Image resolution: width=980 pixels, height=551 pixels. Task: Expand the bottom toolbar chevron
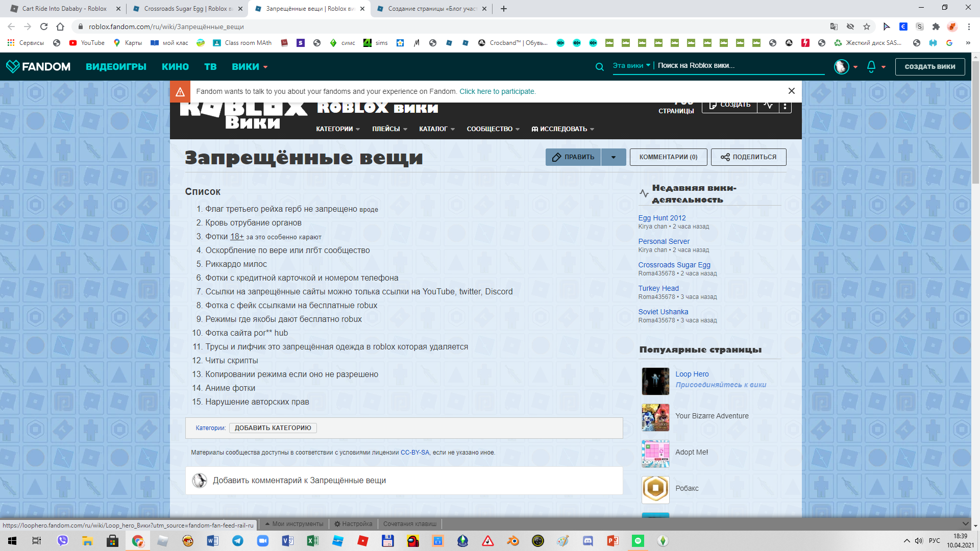pos(965,523)
